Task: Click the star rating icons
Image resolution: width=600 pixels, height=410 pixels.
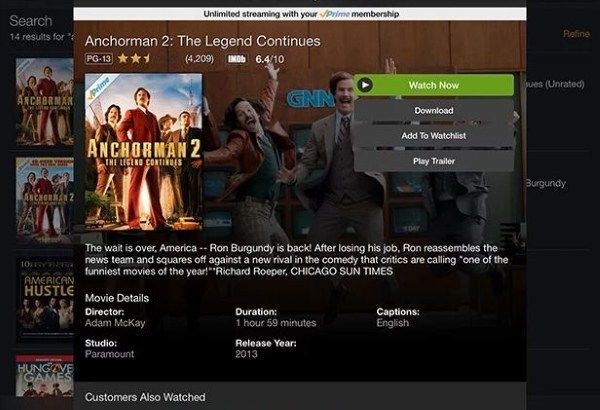Action: [x=134, y=59]
